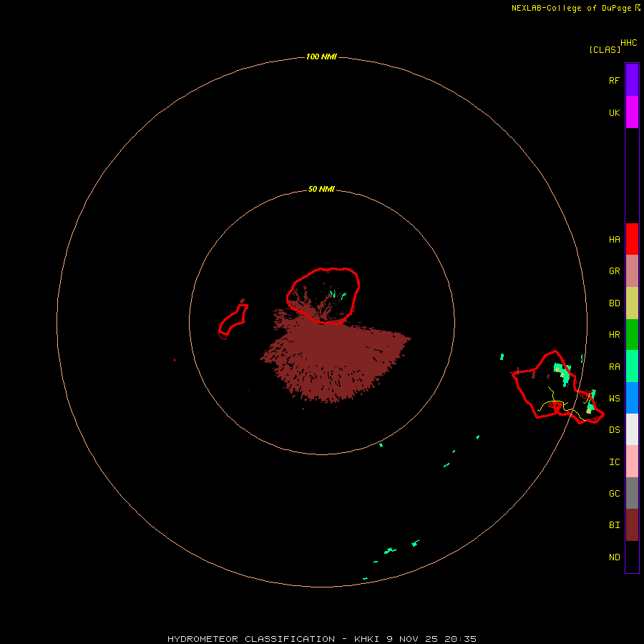Image resolution: width=644 pixels, height=644 pixels.
Task: Click the IC legend label
Action: tap(614, 462)
